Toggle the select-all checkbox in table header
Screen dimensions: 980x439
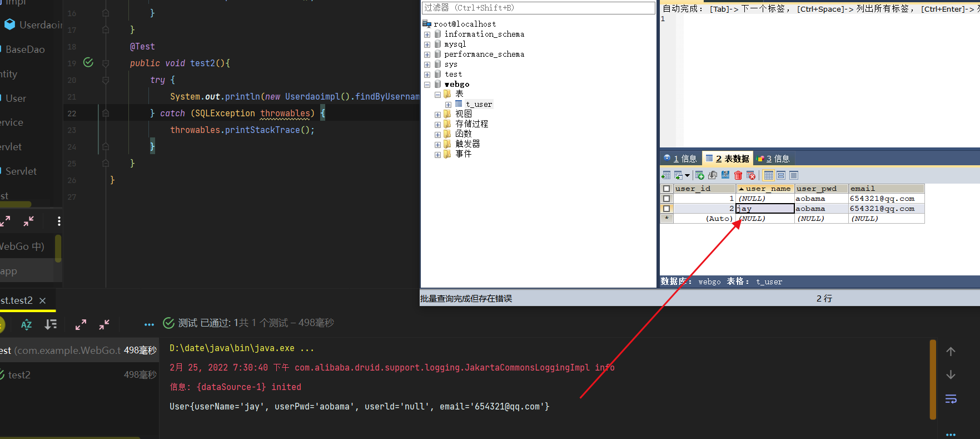666,189
